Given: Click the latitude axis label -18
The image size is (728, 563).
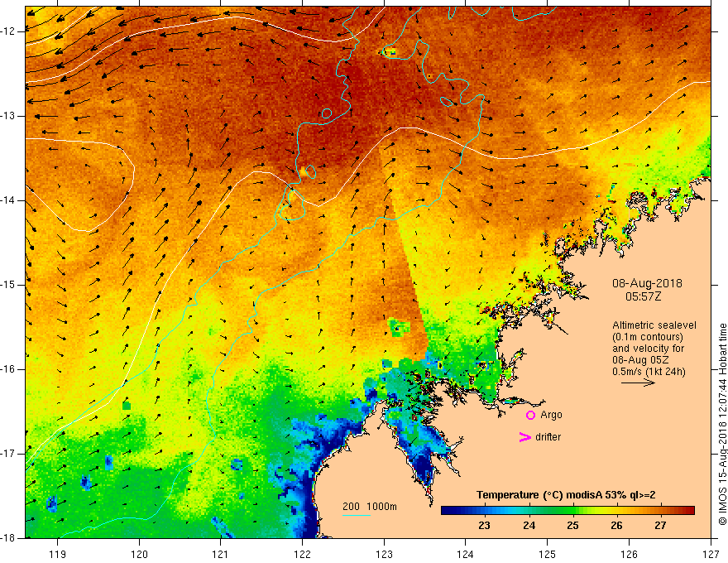Looking at the screenshot, I should (9, 538).
